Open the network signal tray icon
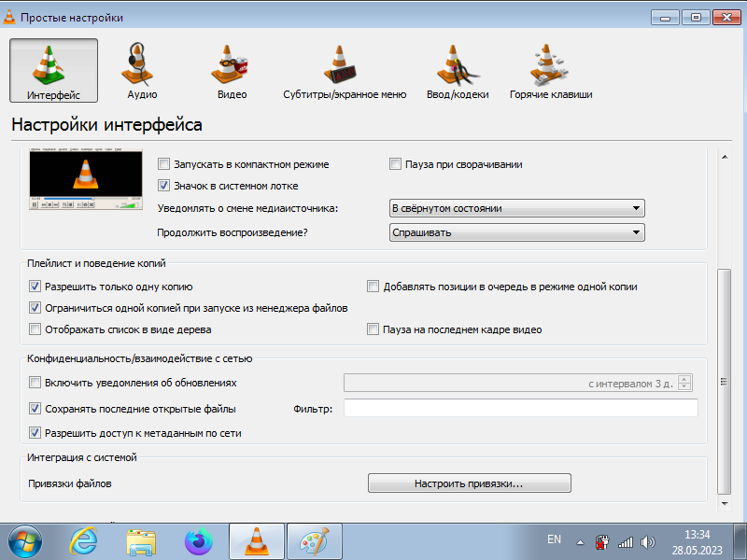 tap(626, 542)
